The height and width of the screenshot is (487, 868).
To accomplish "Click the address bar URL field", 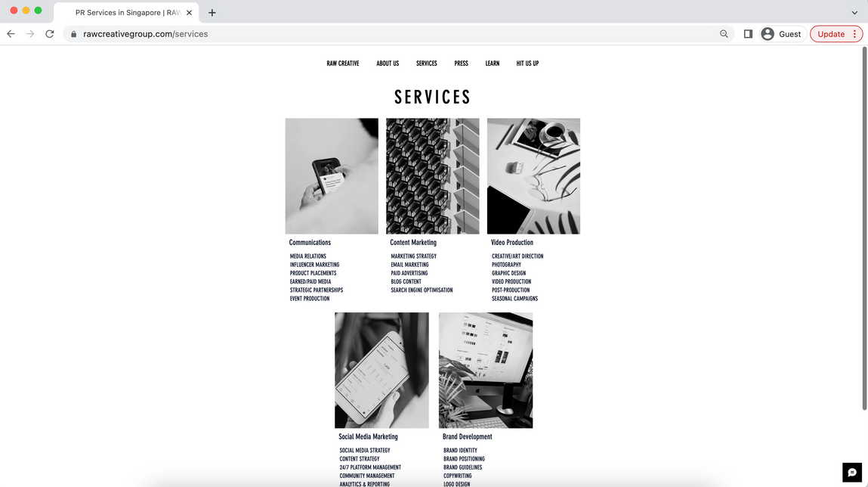I will click(x=388, y=34).
